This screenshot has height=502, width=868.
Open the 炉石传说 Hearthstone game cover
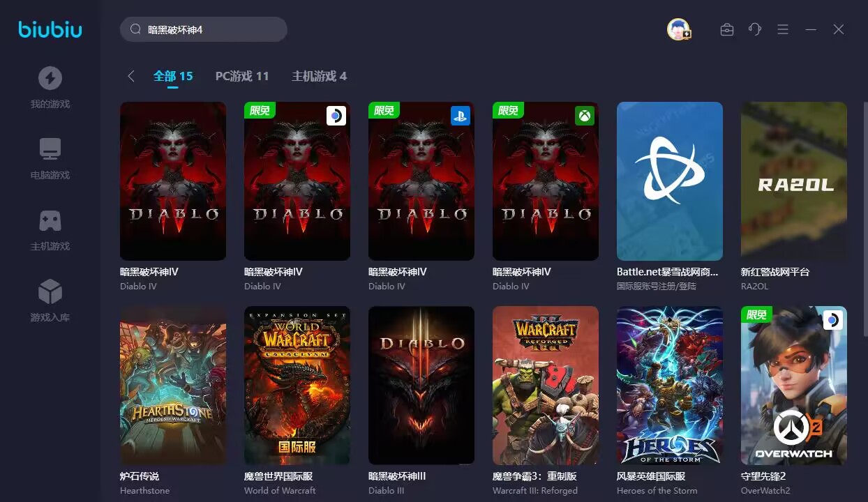[x=173, y=386]
